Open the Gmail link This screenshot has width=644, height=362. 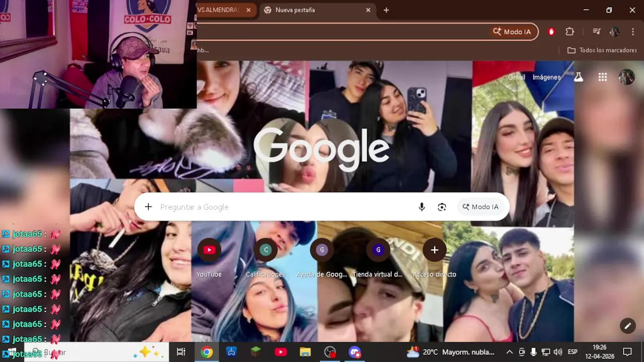tap(516, 77)
